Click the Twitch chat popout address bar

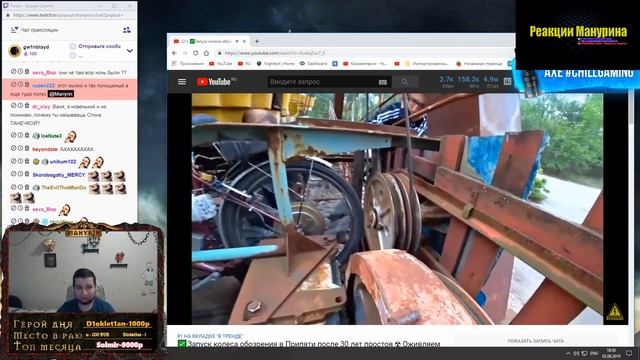pos(68,15)
